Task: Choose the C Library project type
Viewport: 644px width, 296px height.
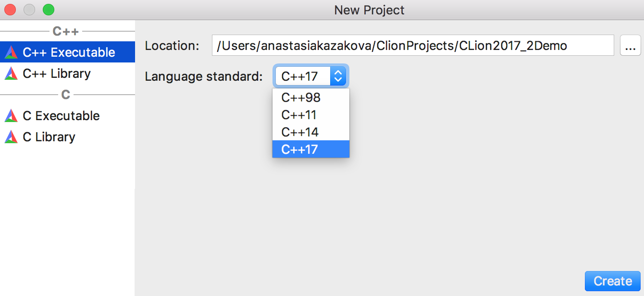Action: [67, 137]
